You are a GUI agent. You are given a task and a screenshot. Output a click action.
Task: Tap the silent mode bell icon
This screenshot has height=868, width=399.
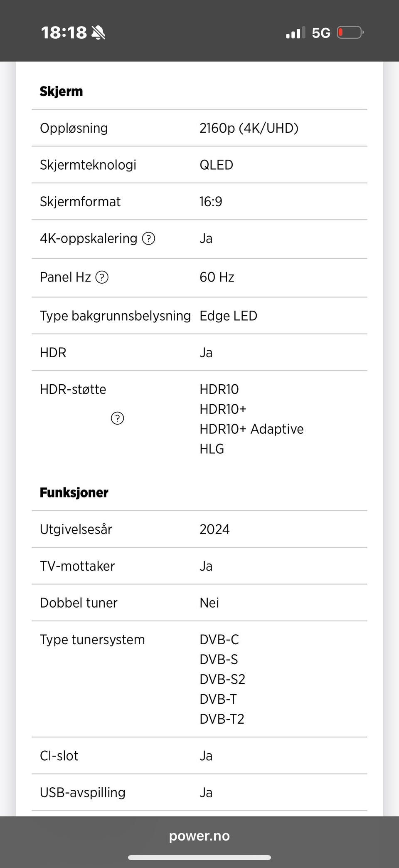(99, 32)
